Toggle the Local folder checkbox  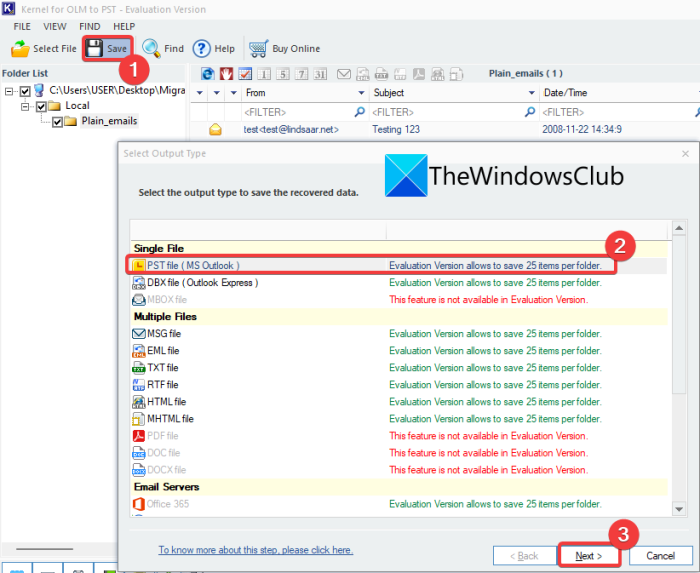click(x=41, y=106)
